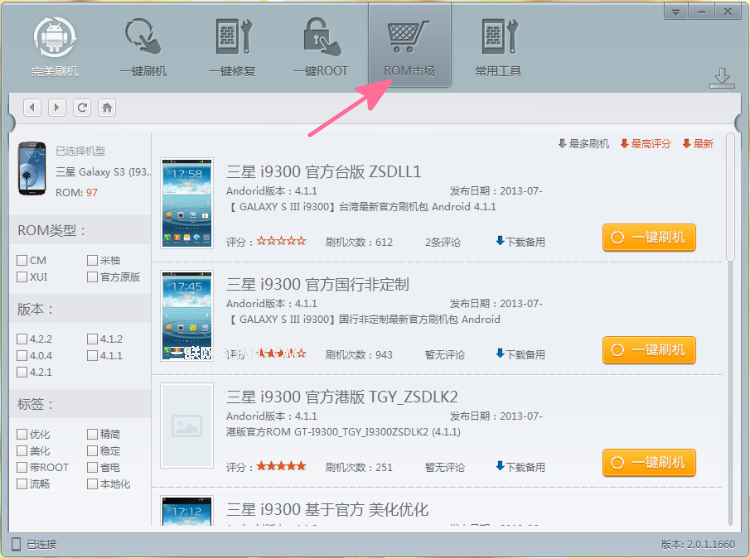Click the ROM count 97

92,193
